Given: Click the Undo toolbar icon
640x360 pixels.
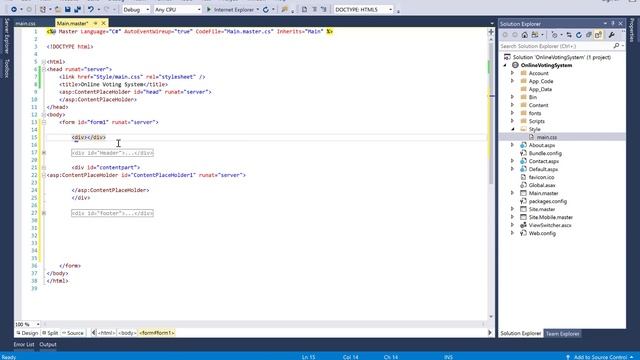Looking at the screenshot, I should point(91,9).
